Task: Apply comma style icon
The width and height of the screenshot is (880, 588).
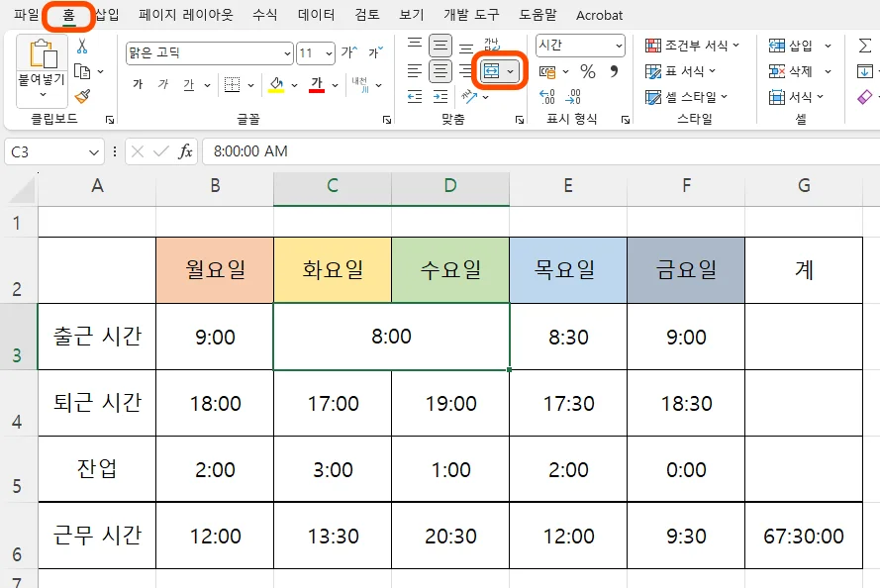Action: [614, 71]
